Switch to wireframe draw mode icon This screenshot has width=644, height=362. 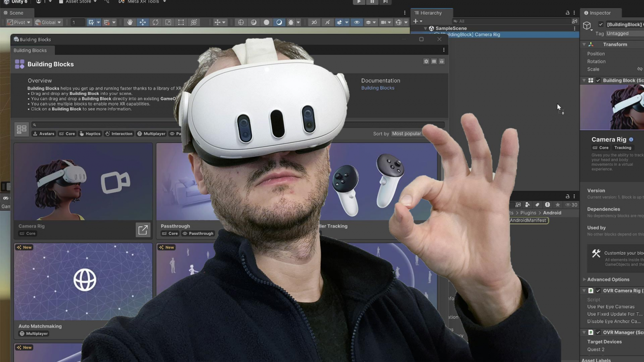[241, 22]
